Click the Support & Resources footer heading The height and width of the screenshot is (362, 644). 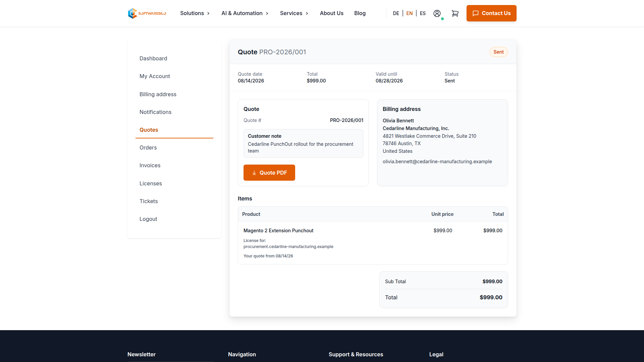[x=356, y=354]
